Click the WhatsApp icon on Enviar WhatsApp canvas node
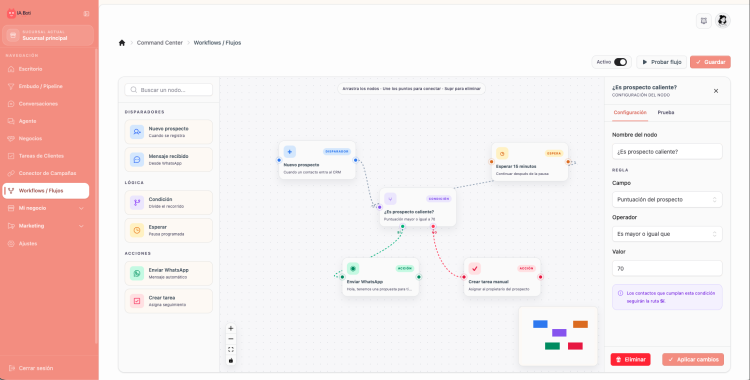Screen dimensions: 750x380 pyautogui.click(x=353, y=268)
